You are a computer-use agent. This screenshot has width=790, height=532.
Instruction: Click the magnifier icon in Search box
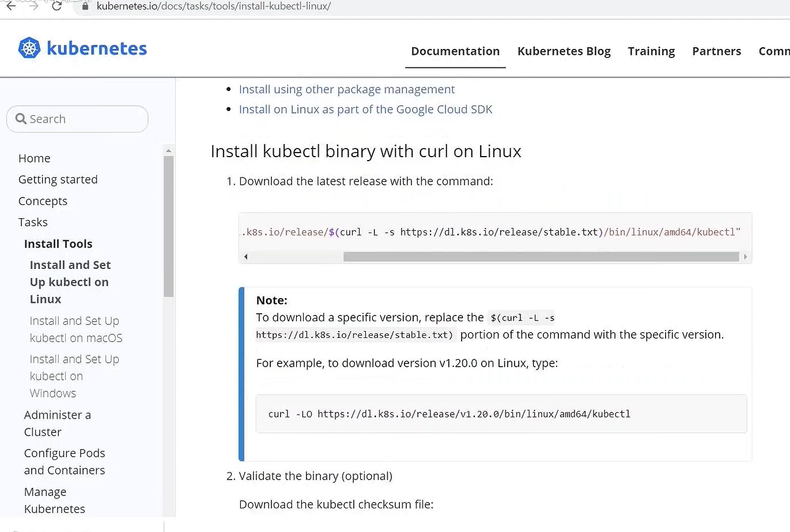click(21, 119)
